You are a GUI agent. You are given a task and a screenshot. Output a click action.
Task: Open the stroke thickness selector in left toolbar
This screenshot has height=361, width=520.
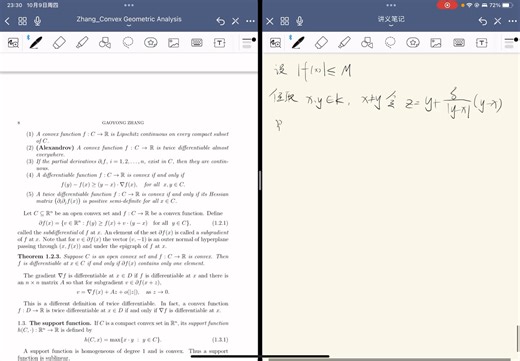(248, 43)
